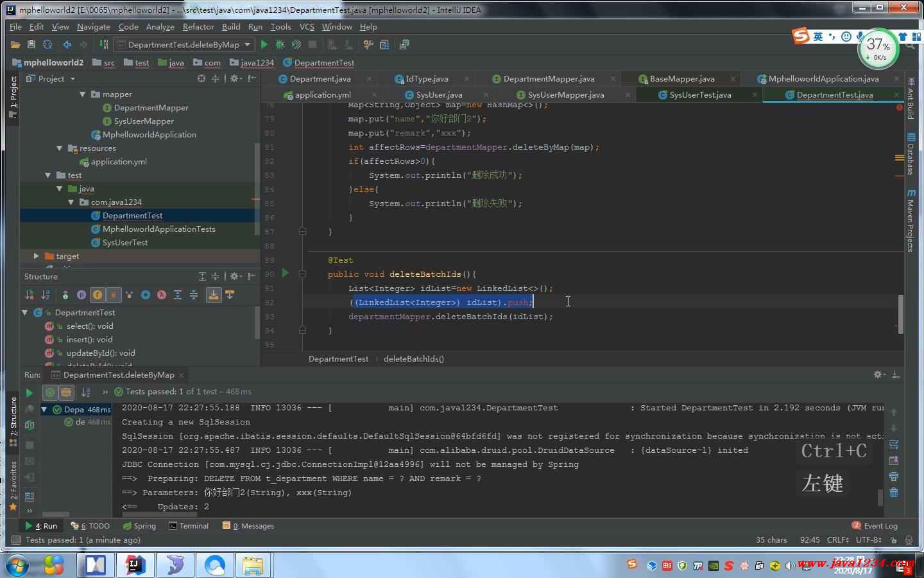924x578 pixels.
Task: Expand all nodes in Structure panel header
Action: click(202, 276)
